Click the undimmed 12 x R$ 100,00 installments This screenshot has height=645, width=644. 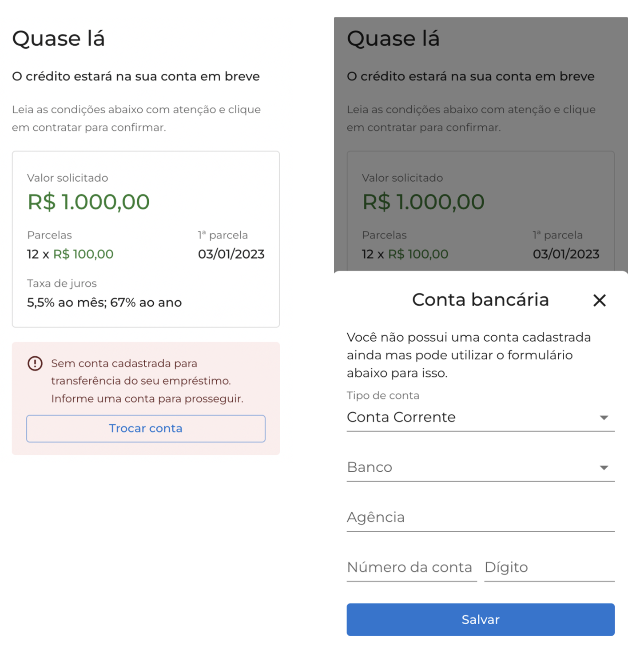point(70,254)
